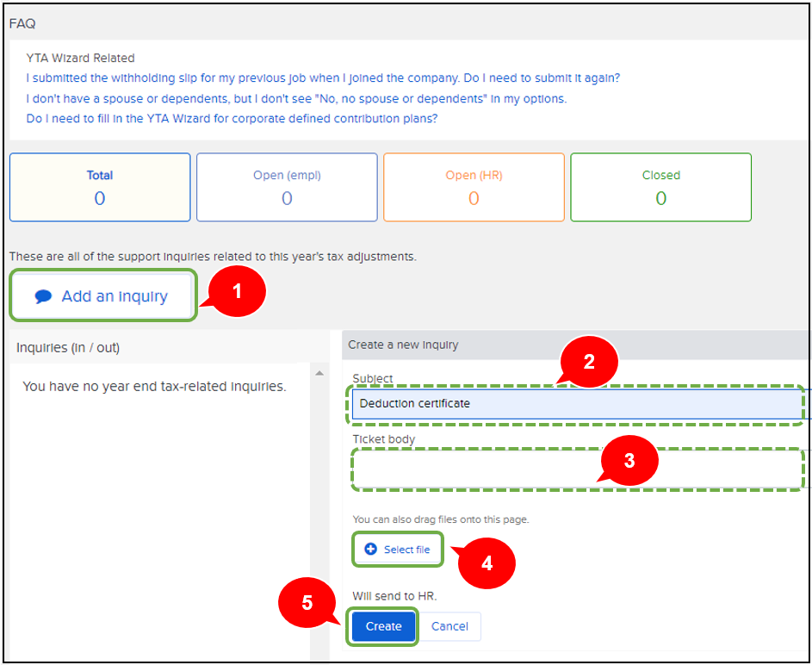Click the red callout marker numbered 2
This screenshot has width=812, height=665.
point(589,363)
